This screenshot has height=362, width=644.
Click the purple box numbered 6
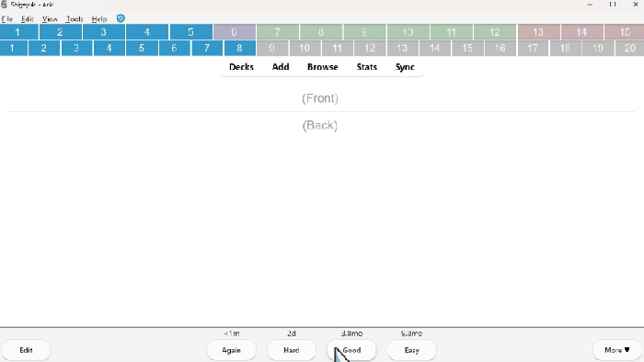coord(234,32)
